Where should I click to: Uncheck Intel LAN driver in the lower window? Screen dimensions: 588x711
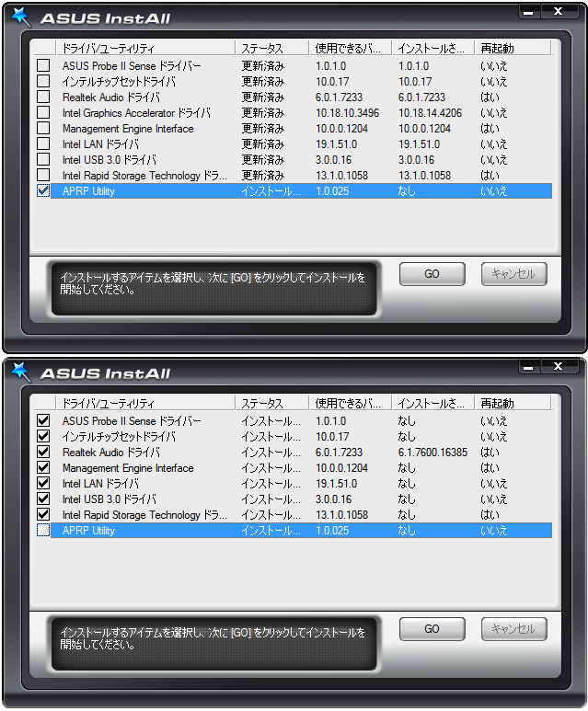click(43, 484)
